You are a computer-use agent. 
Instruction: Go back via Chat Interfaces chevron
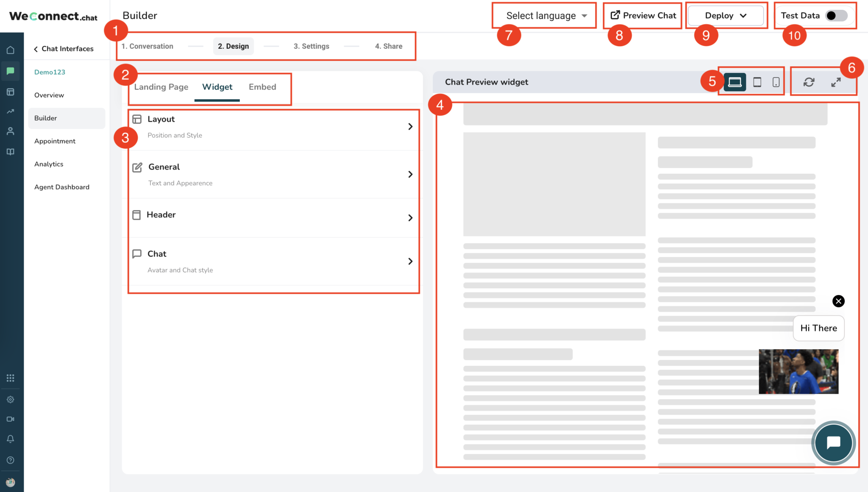(36, 49)
